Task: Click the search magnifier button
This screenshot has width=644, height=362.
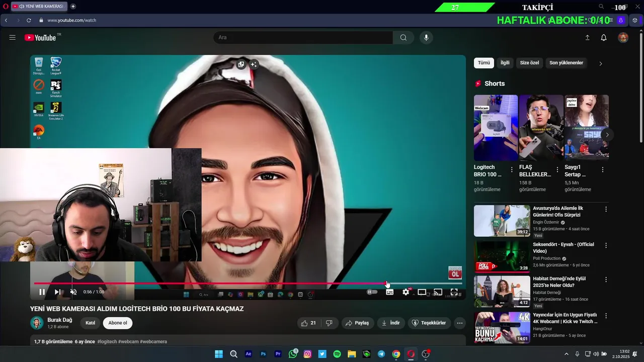Action: tap(404, 38)
